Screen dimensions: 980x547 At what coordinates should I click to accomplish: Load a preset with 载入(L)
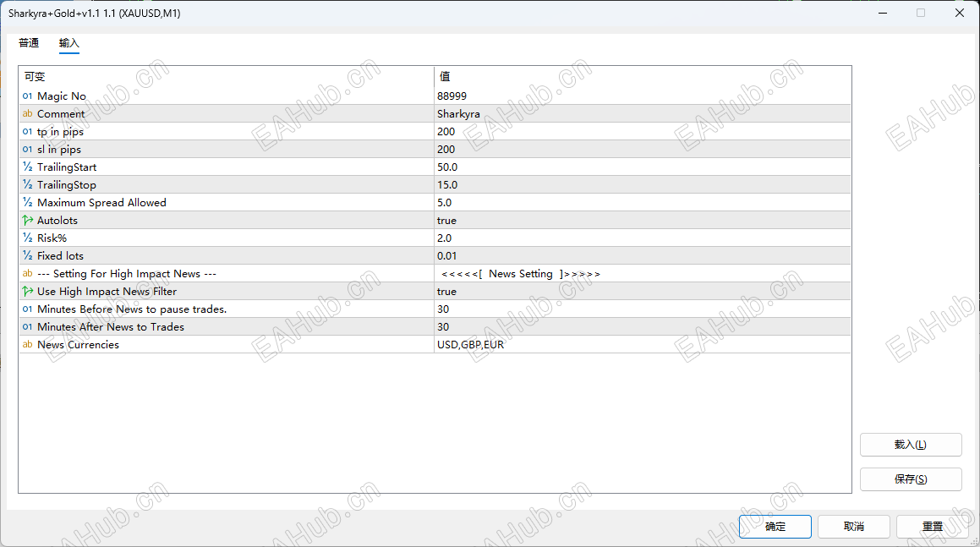pos(911,445)
